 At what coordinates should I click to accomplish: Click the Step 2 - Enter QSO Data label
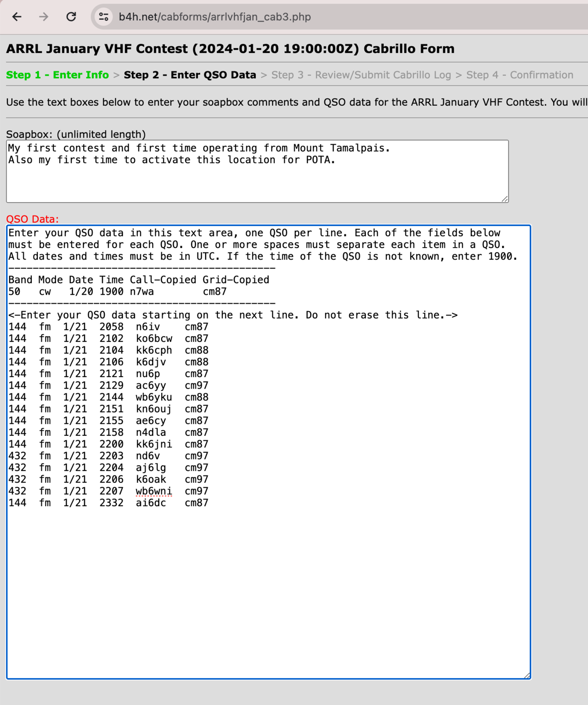pyautogui.click(x=190, y=75)
